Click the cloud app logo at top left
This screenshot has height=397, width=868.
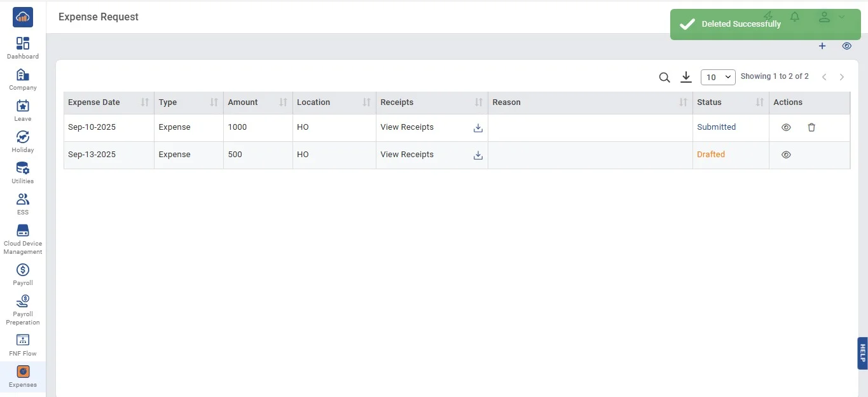23,17
